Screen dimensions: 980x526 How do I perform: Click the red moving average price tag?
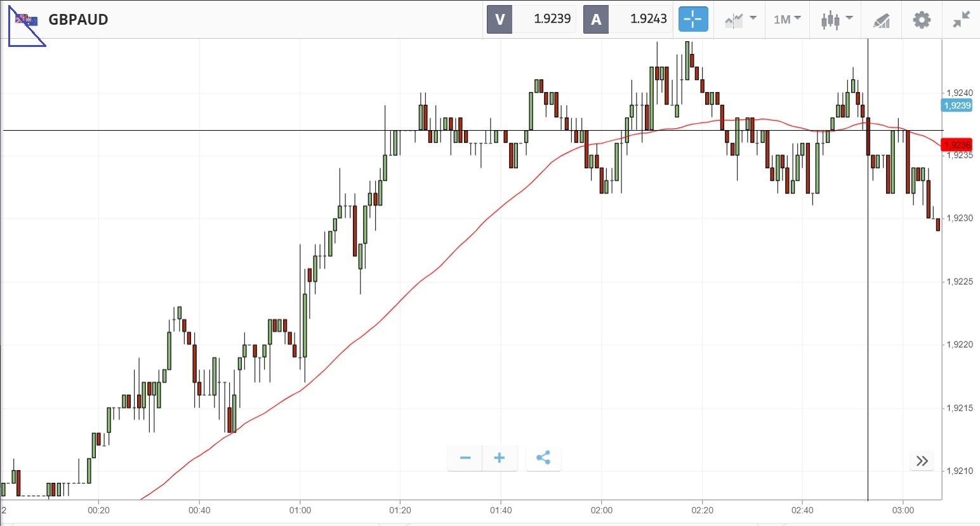click(x=957, y=145)
